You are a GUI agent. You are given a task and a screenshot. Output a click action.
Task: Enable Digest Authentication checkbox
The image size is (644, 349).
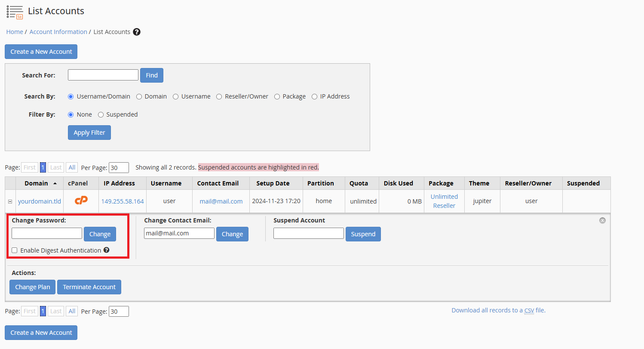[x=15, y=250]
